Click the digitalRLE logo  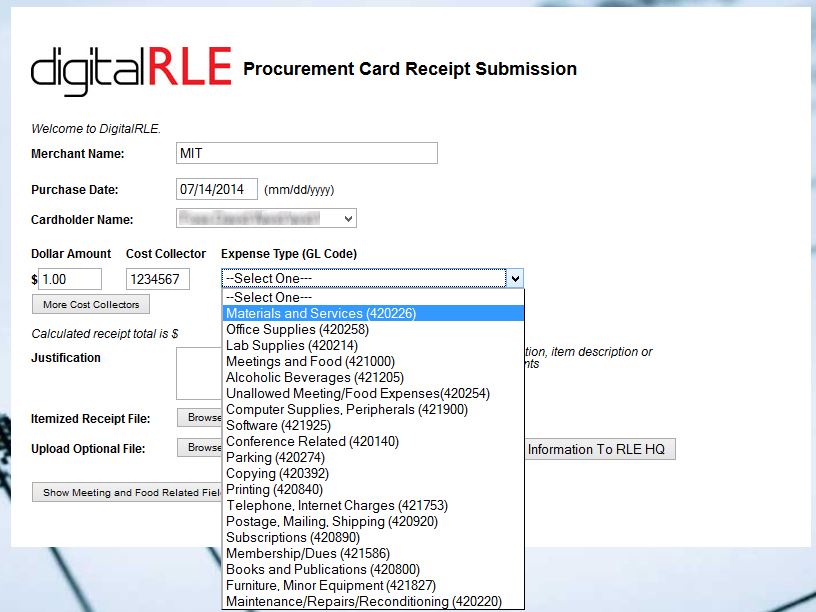coord(131,68)
